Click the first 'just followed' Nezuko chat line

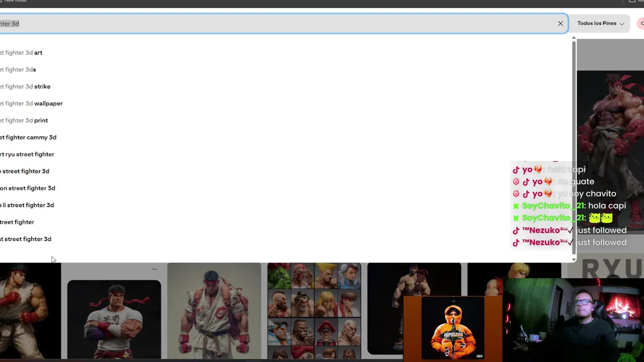click(569, 230)
